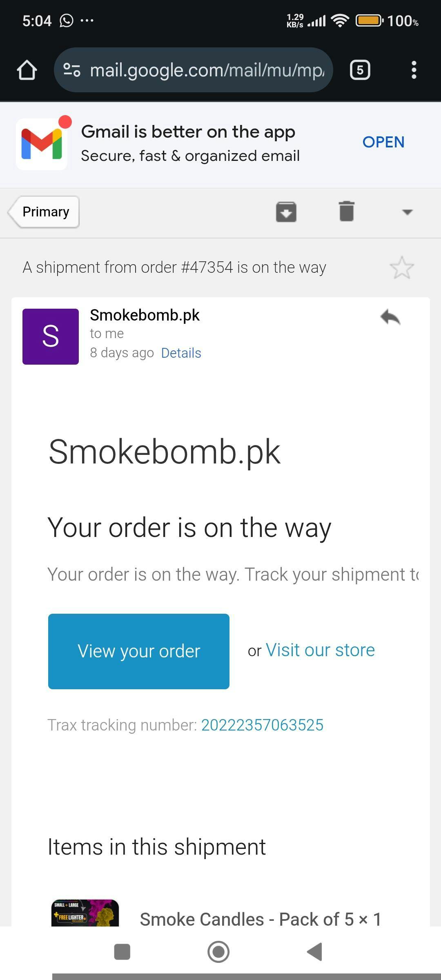Follow the Visit our store link
This screenshot has height=980, width=441.
pos(320,650)
